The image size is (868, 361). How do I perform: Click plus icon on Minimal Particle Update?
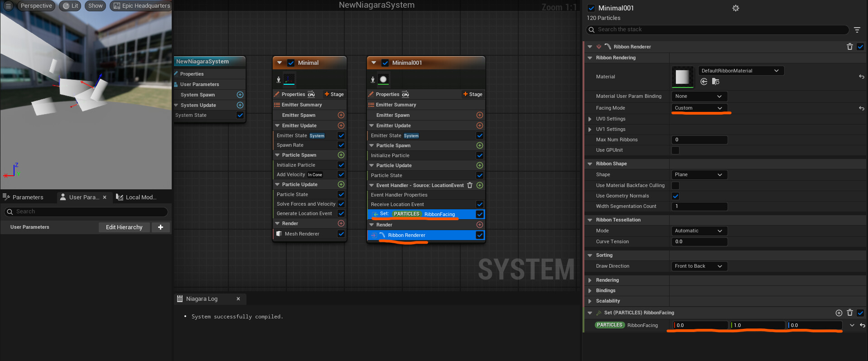pyautogui.click(x=341, y=184)
